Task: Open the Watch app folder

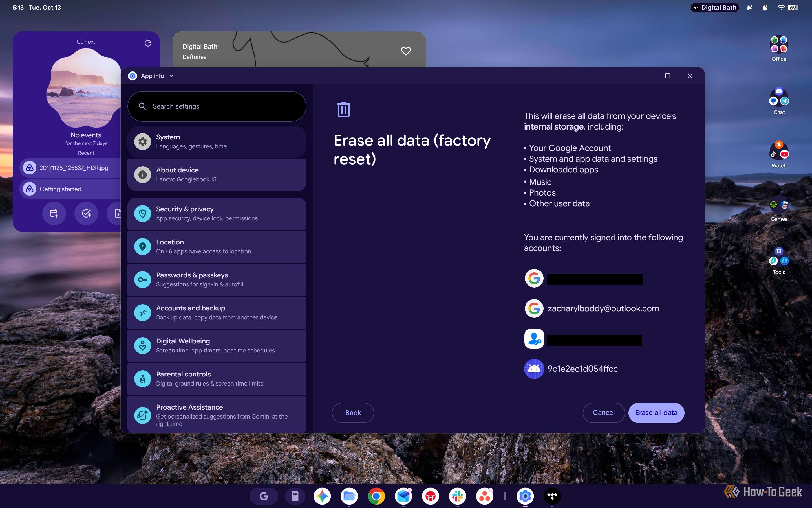Action: (778, 155)
